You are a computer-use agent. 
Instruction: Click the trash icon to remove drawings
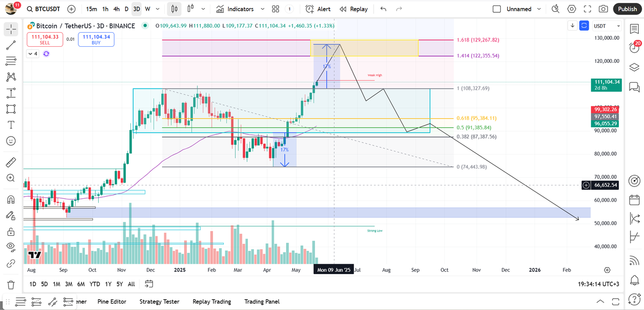[x=11, y=284]
